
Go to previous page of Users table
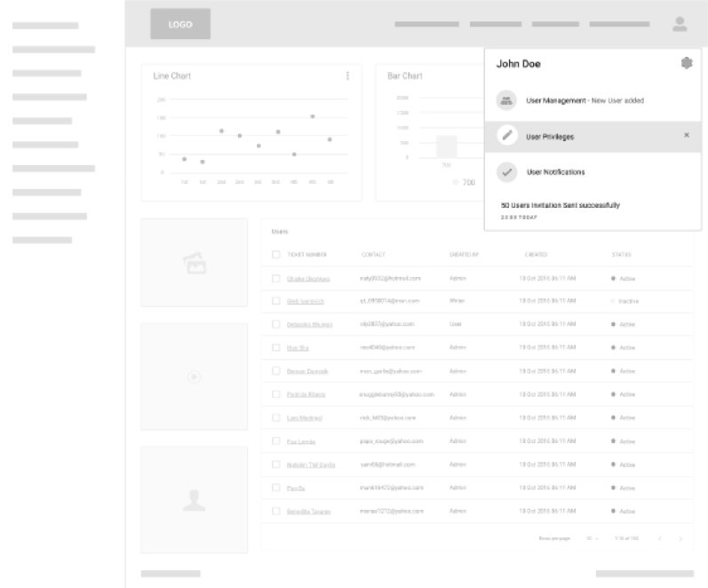(x=660, y=538)
